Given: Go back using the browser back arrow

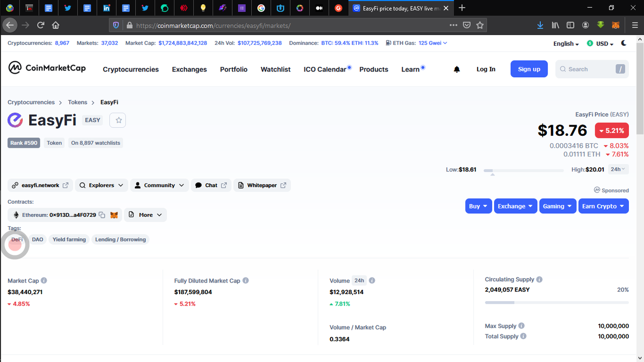Looking at the screenshot, I should coord(10,25).
